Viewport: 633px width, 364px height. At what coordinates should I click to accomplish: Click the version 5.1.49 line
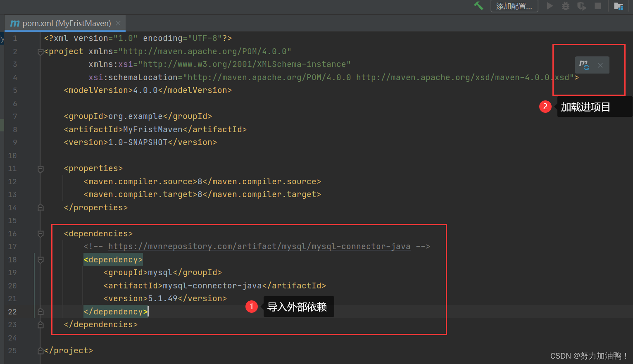click(165, 299)
